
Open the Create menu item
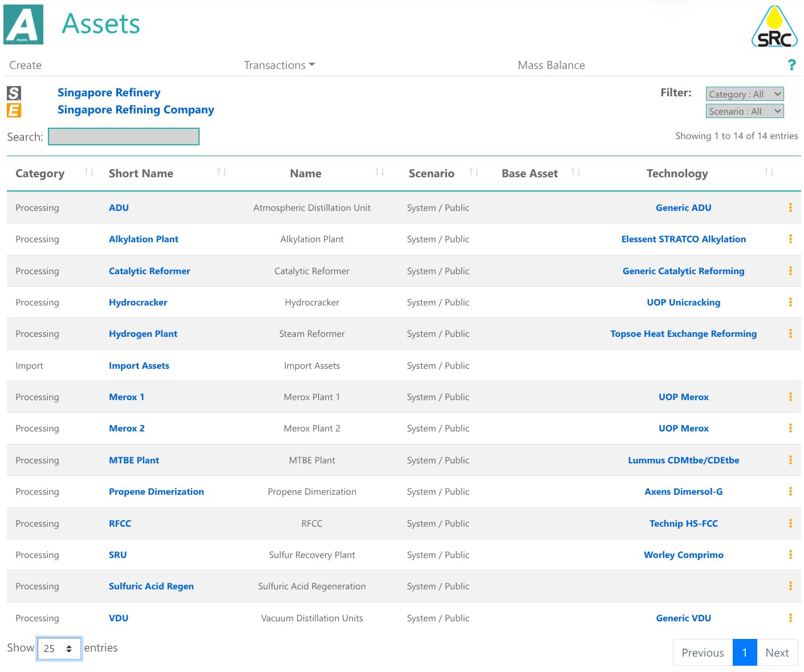point(25,65)
